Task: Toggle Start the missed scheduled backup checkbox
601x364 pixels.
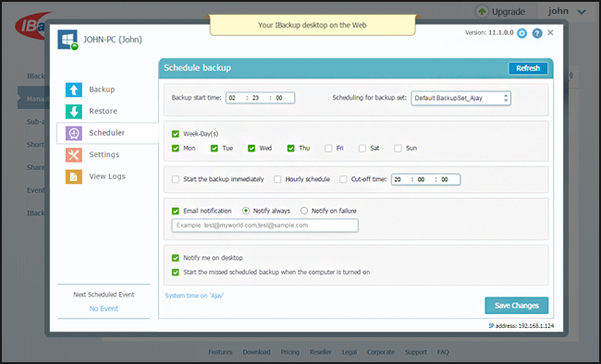Action: [176, 273]
